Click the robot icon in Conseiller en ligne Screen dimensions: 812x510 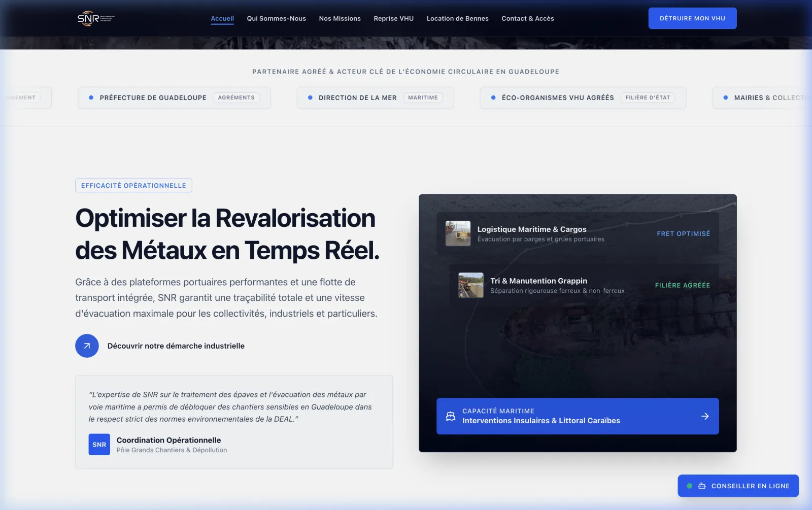tap(702, 486)
